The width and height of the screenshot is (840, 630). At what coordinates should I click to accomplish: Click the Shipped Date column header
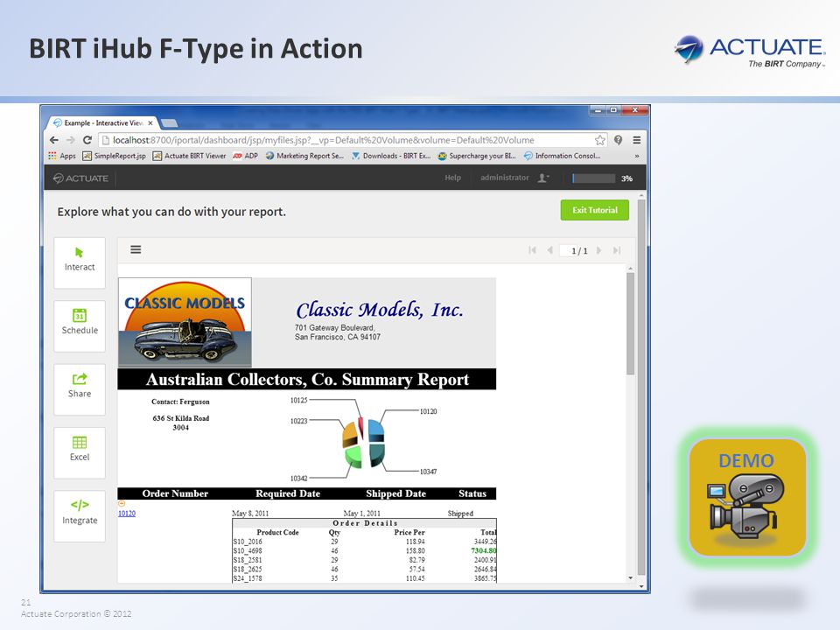[x=395, y=493]
